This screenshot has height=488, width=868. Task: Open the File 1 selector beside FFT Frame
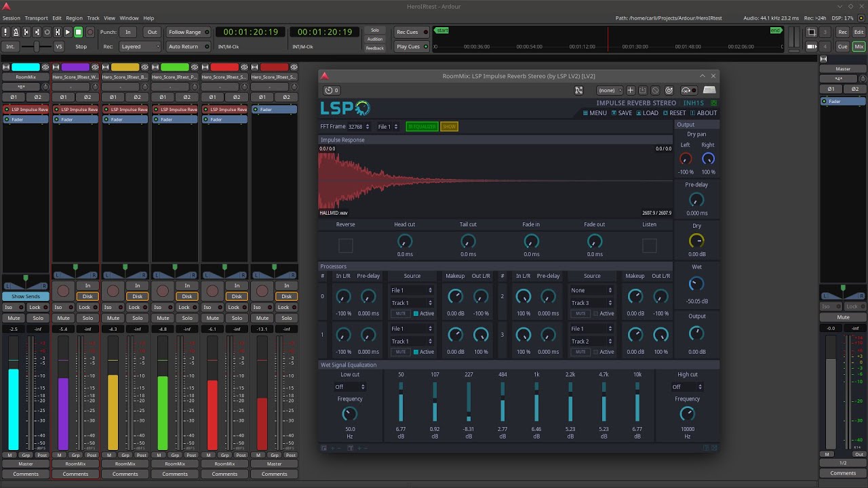pos(388,127)
